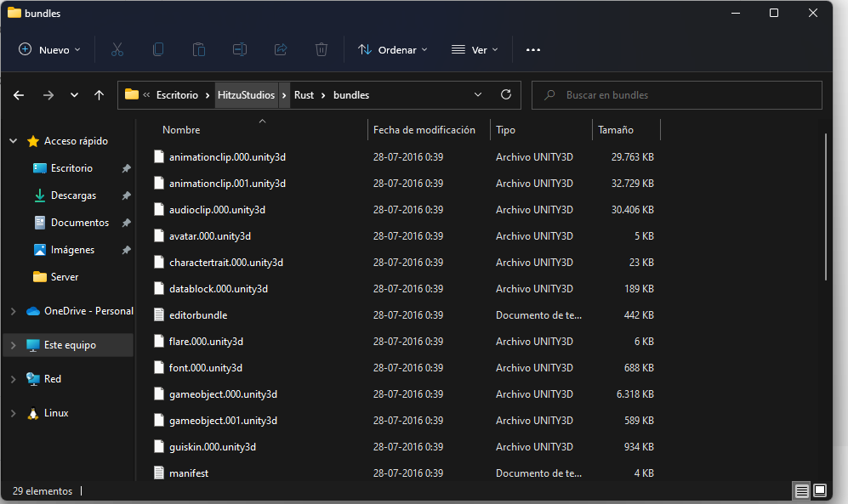
Task: Expand the Red tree node
Action: click(13, 379)
